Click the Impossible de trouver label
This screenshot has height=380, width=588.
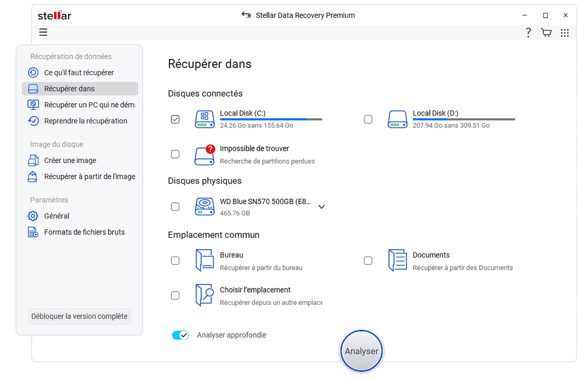tap(254, 148)
